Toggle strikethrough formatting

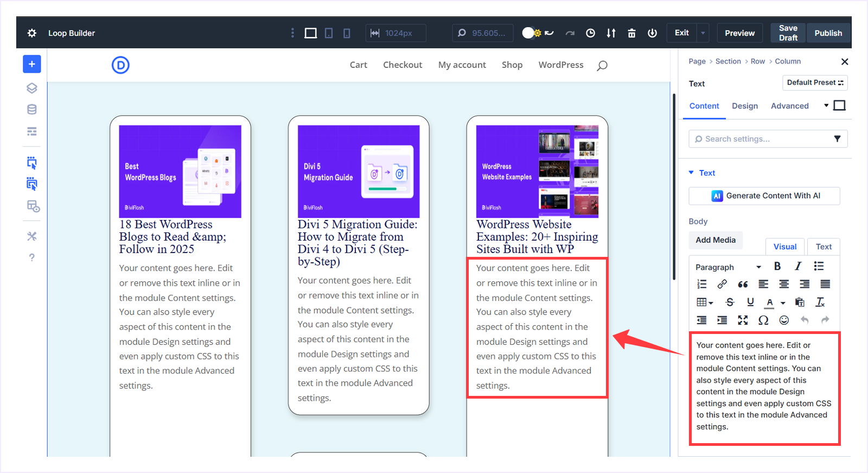[x=730, y=302]
